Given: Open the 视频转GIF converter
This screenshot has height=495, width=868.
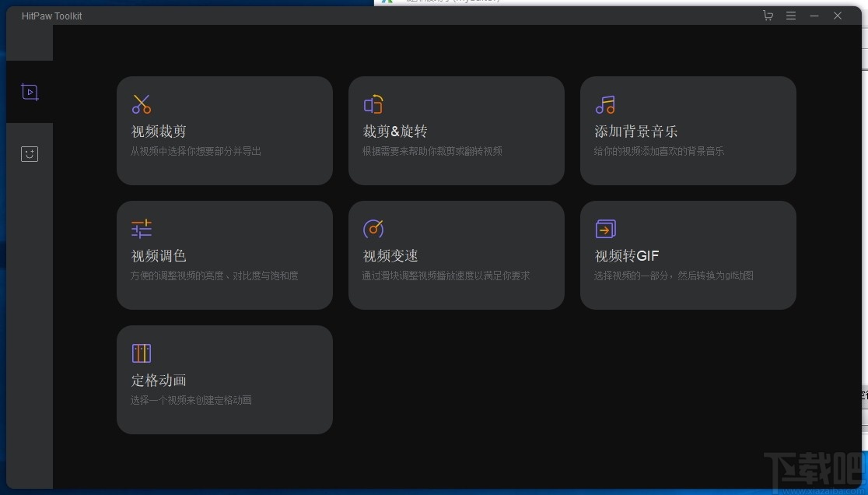Looking at the screenshot, I should [688, 255].
